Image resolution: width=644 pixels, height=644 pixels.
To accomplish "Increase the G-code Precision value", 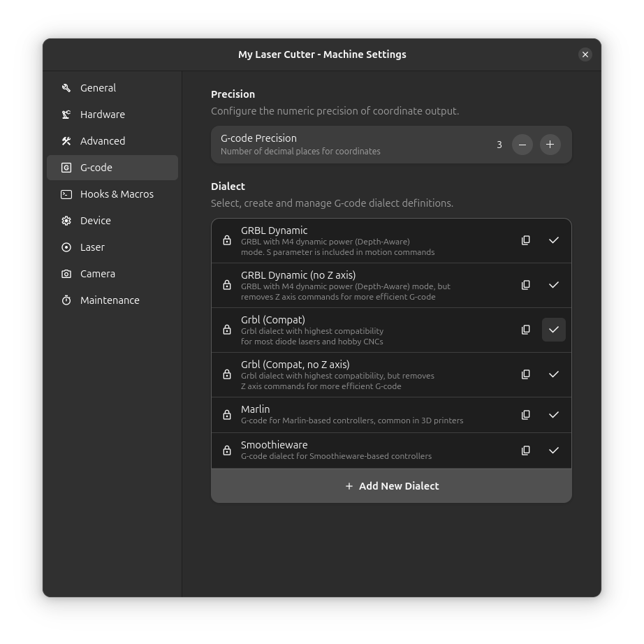I will 550,145.
